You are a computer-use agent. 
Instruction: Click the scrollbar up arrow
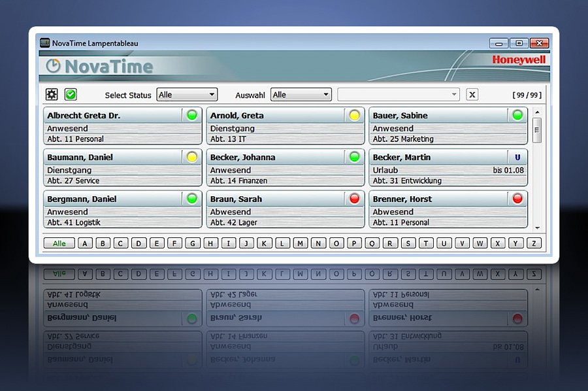click(538, 112)
